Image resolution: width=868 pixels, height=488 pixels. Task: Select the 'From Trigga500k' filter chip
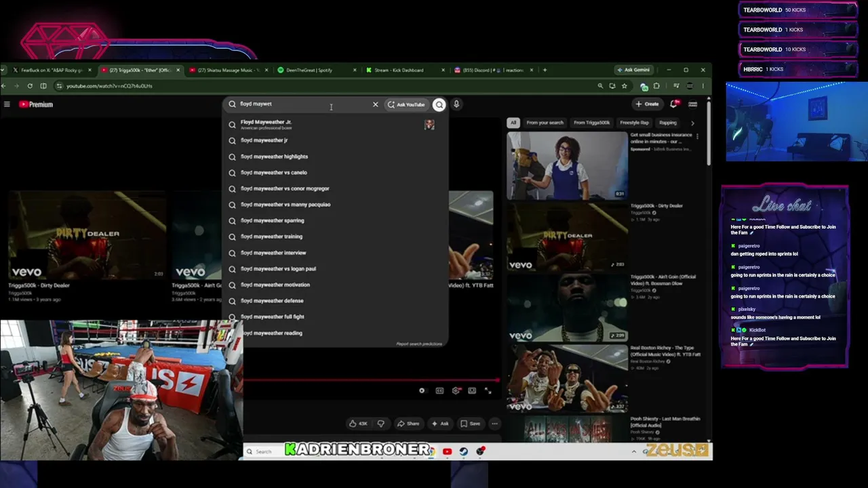click(591, 123)
